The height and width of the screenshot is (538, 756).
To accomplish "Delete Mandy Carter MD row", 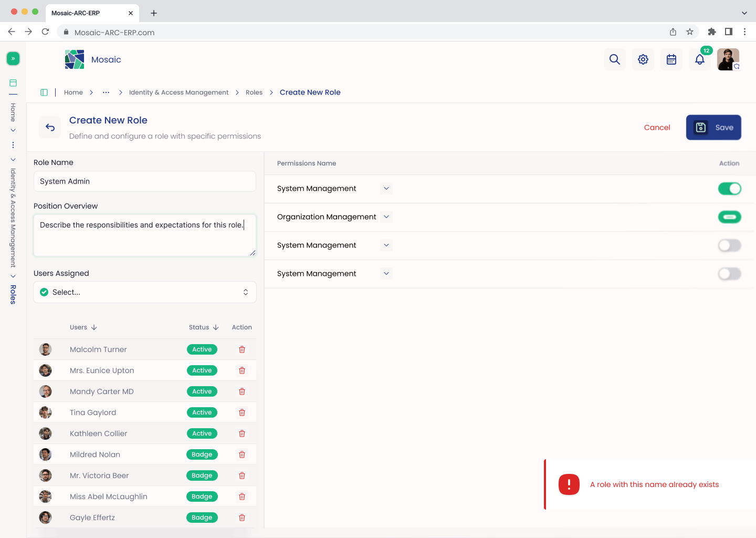I will pos(242,391).
